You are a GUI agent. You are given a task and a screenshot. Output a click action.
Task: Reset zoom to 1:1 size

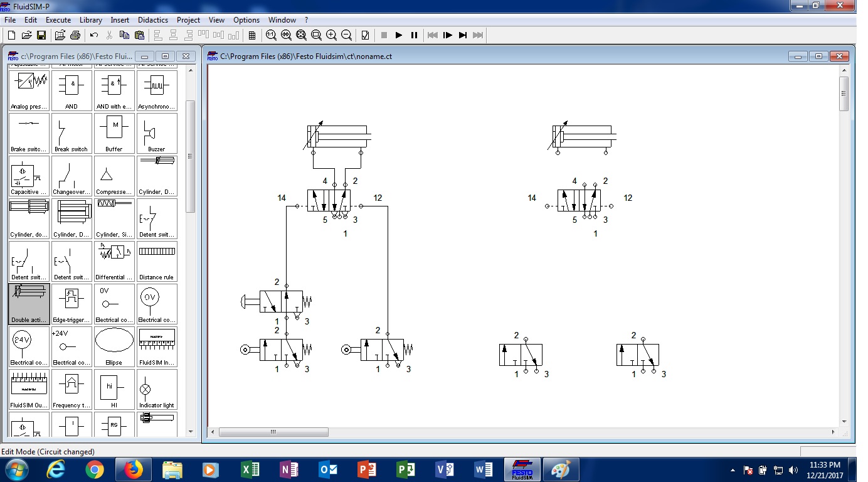(271, 35)
